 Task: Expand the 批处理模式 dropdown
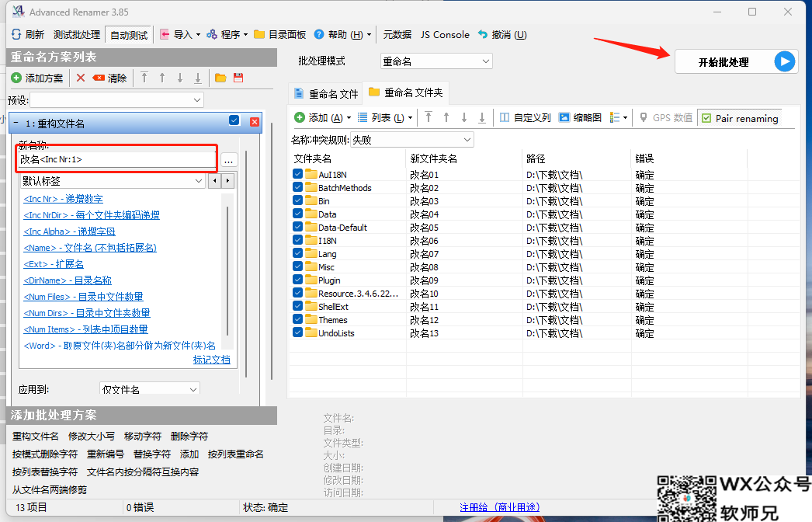coord(436,61)
